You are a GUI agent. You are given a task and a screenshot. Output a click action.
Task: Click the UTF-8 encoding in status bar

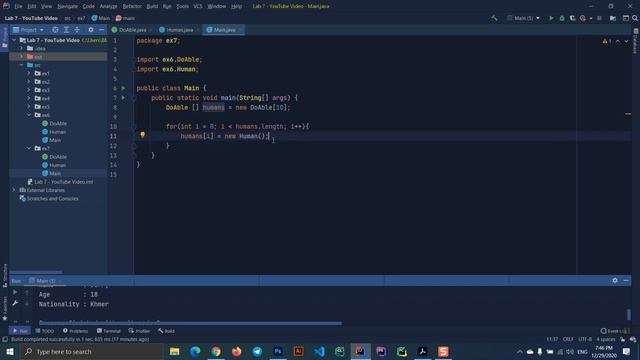[x=585, y=339]
